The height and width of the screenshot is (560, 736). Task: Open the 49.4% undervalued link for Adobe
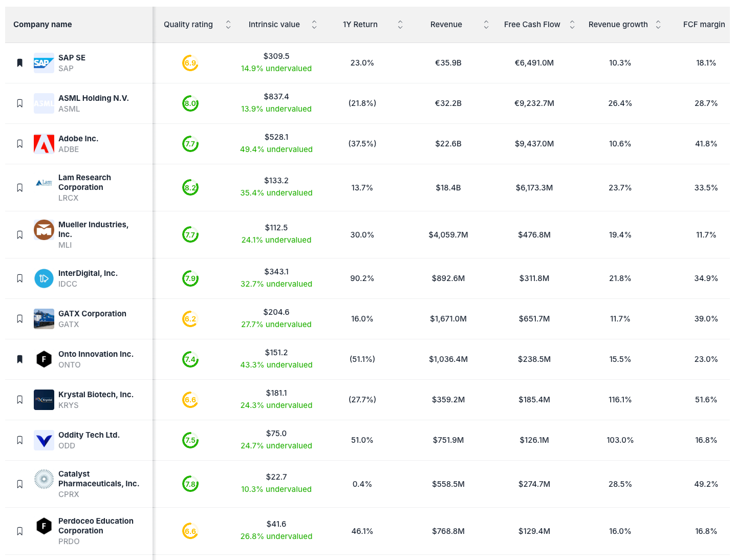pyautogui.click(x=276, y=149)
